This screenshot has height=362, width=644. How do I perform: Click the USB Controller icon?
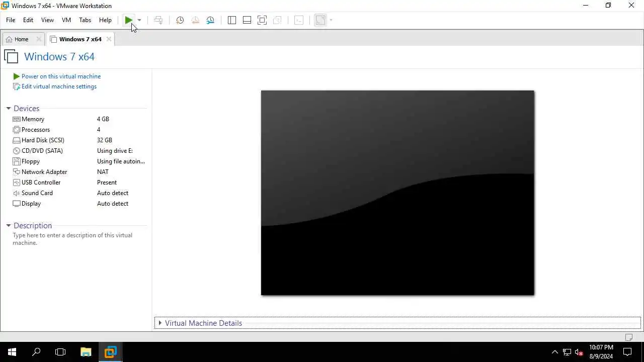click(17, 183)
